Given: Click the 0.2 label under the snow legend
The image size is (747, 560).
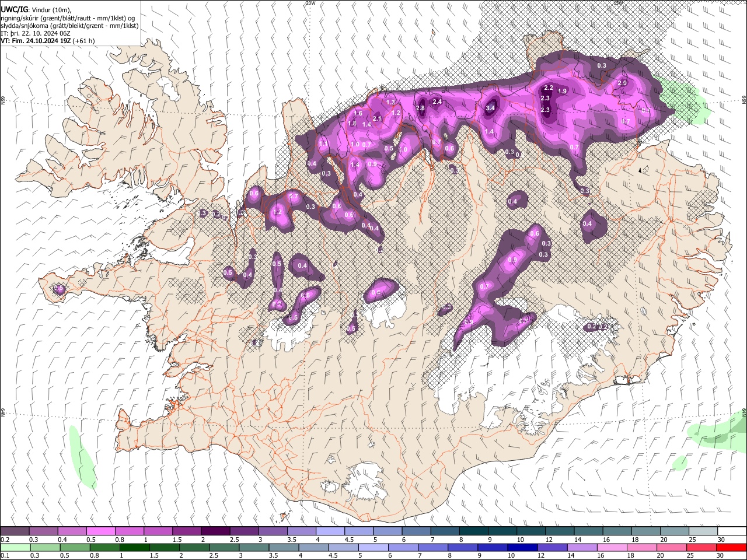Looking at the screenshot, I should tap(4, 540).
